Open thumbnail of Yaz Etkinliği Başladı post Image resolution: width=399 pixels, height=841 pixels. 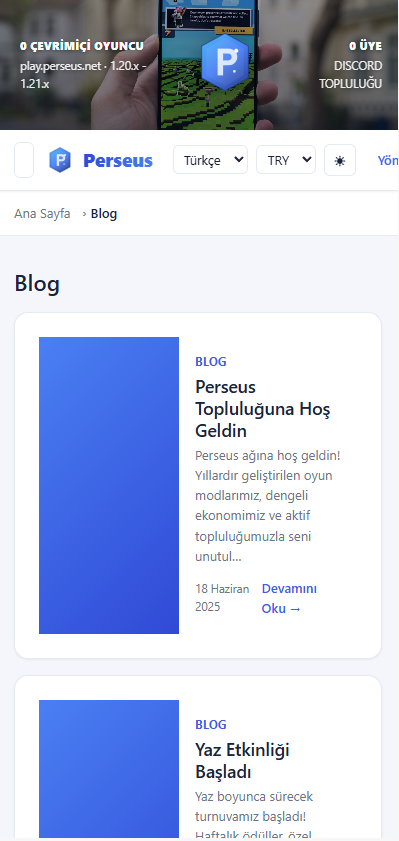(x=109, y=769)
